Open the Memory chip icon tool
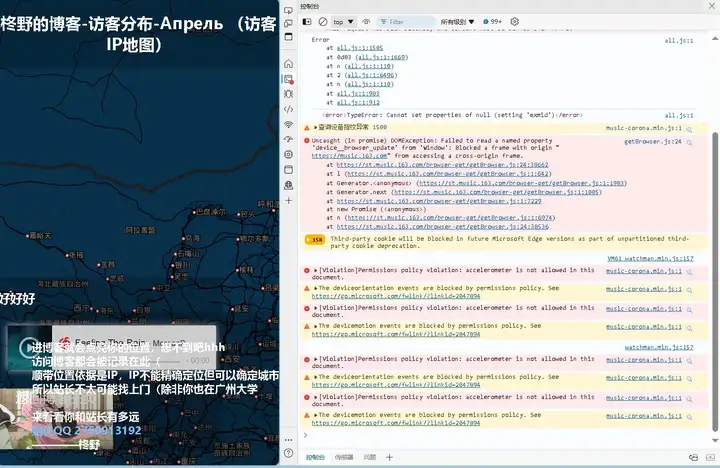Image resolution: width=720 pixels, height=468 pixels. [288, 154]
